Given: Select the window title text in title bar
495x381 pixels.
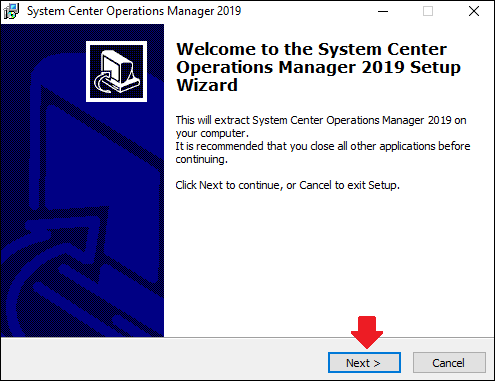Looking at the screenshot, I should coord(134,11).
